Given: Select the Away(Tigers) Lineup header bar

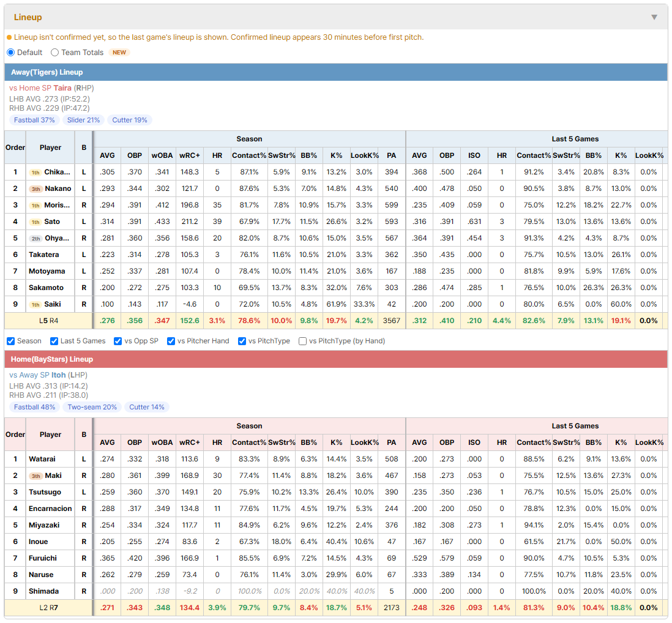Looking at the screenshot, I should click(336, 72).
